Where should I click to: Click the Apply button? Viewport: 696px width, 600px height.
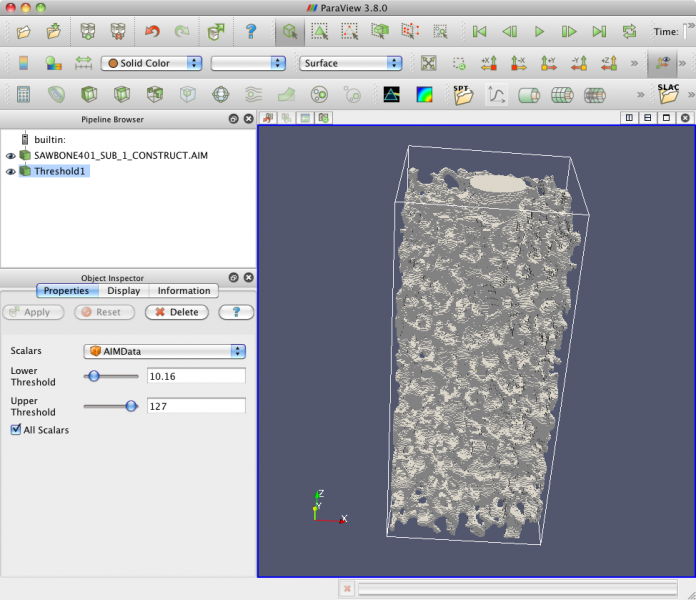point(33,312)
